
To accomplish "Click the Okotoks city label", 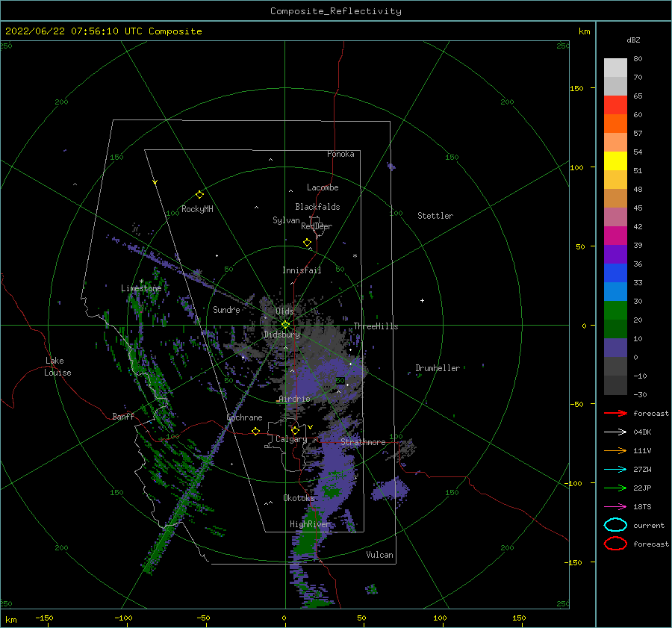I will (299, 497).
